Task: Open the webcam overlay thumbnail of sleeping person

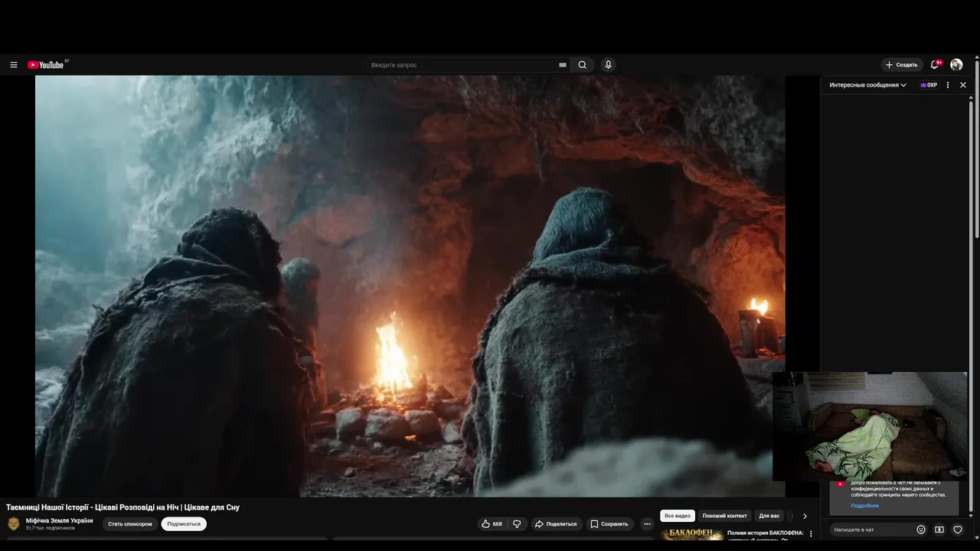Action: (x=870, y=426)
